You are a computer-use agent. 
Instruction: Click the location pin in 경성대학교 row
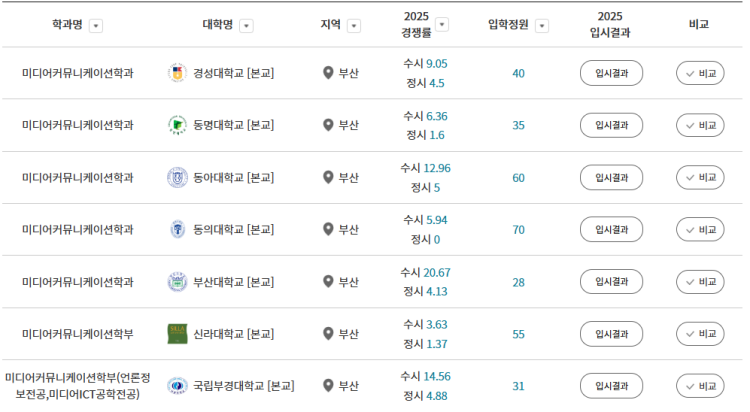pos(328,73)
